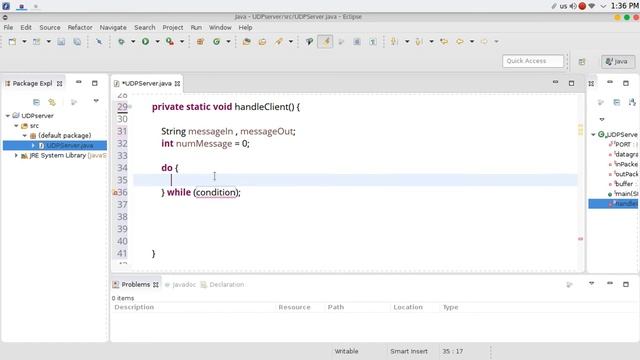
Task: Collapse the (default package) node
Action: tap(24, 136)
